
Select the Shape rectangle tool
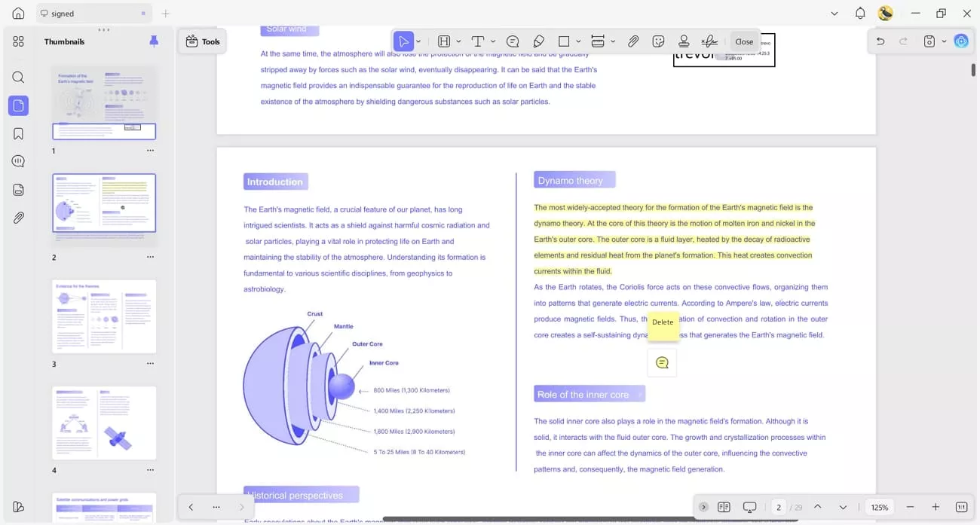click(x=563, y=41)
